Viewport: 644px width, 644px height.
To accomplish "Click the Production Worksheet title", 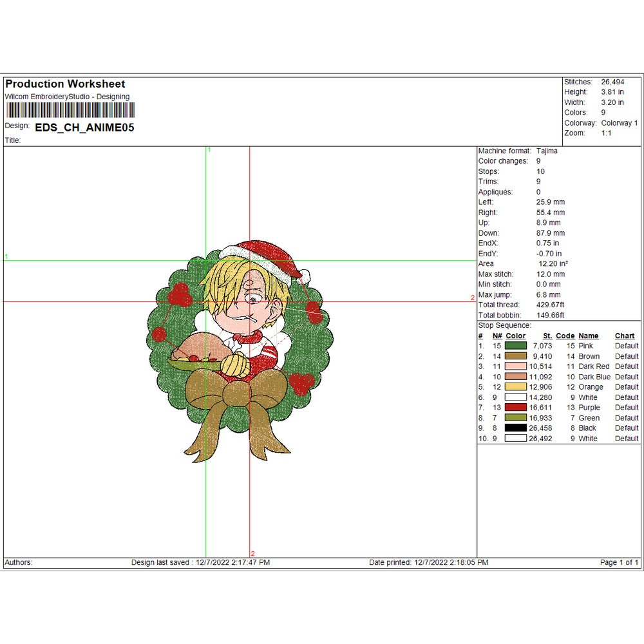I will point(65,84).
